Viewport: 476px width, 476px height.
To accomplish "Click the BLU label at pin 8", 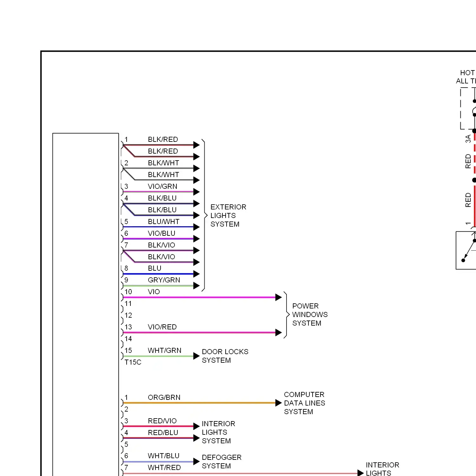I will point(155,268).
